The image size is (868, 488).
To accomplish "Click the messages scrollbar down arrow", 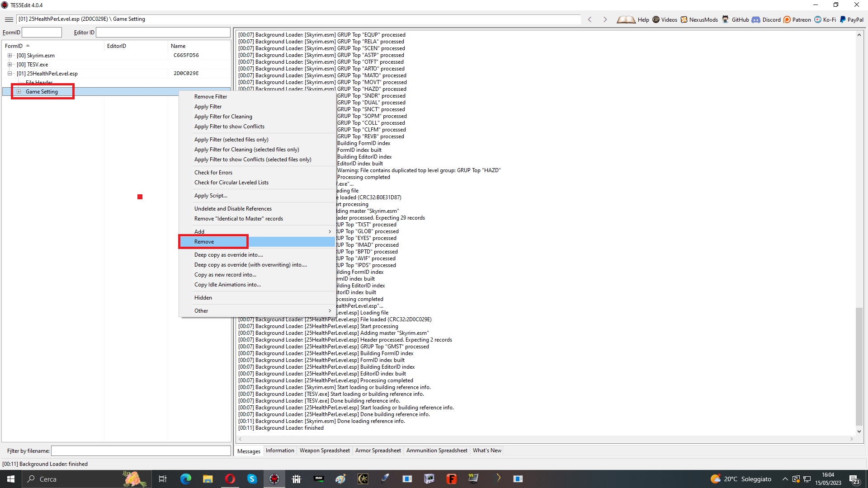I will [x=859, y=431].
